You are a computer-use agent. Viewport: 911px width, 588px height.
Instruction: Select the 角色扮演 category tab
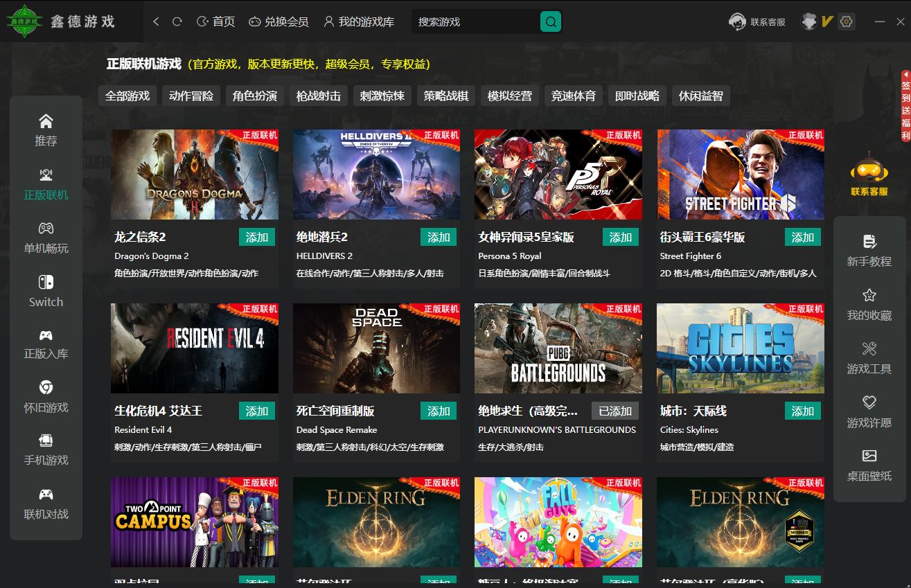255,96
